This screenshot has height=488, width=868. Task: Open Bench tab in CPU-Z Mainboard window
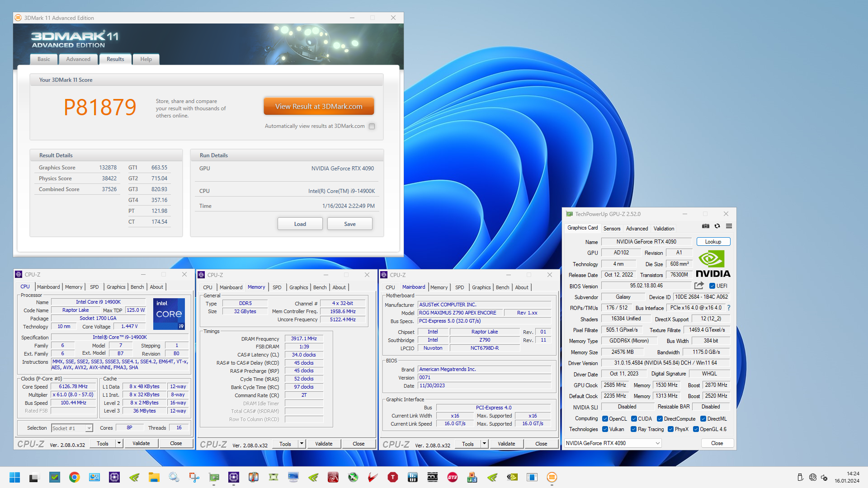502,287
